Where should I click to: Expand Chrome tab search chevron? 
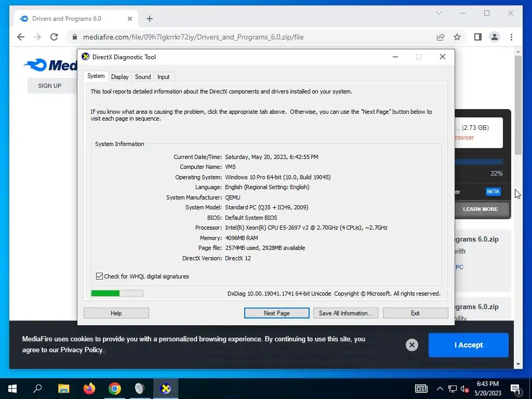(438, 13)
